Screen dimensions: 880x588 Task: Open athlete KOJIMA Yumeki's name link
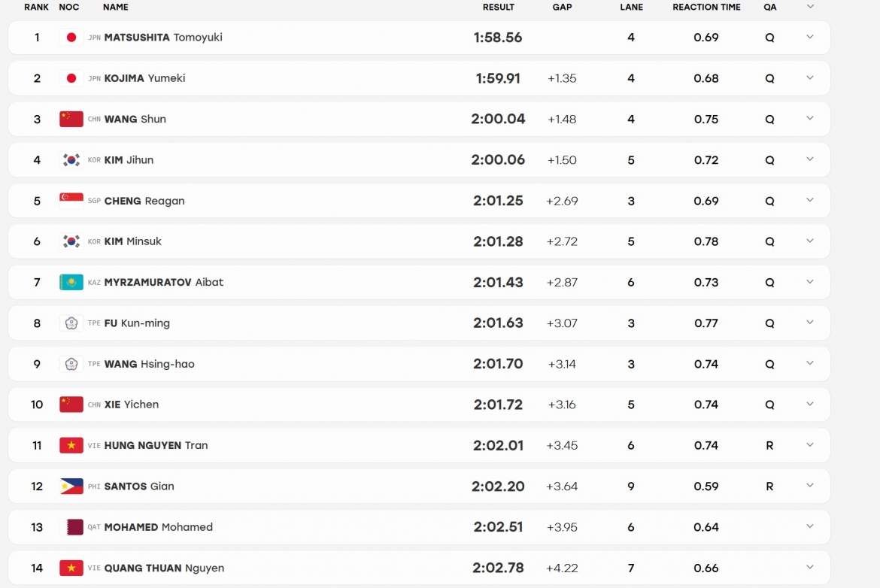145,78
